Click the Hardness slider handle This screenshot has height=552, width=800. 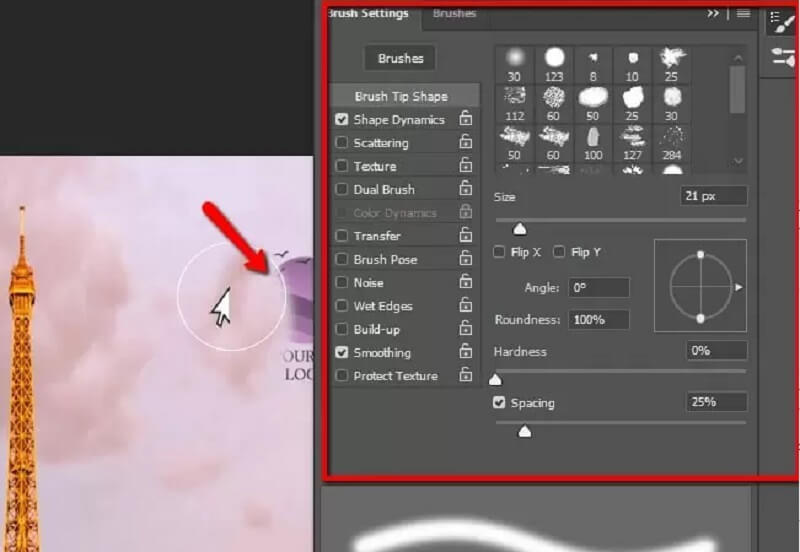pos(494,379)
